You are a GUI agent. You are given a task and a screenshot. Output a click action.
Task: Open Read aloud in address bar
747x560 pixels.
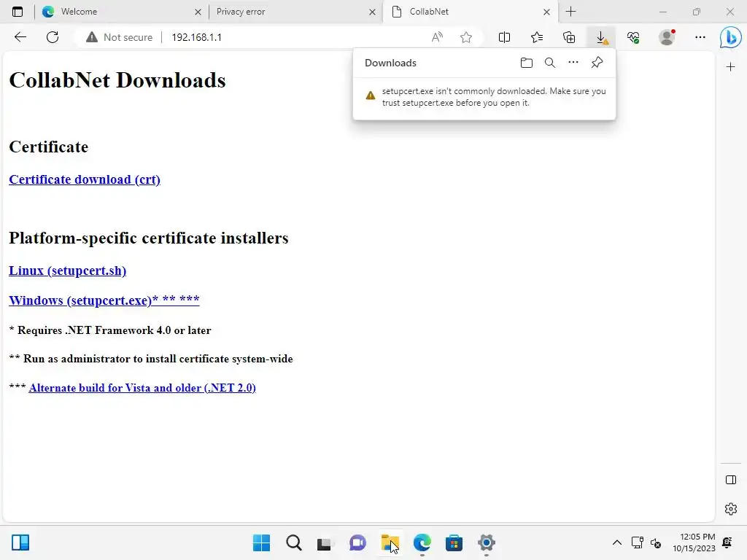pos(437,37)
